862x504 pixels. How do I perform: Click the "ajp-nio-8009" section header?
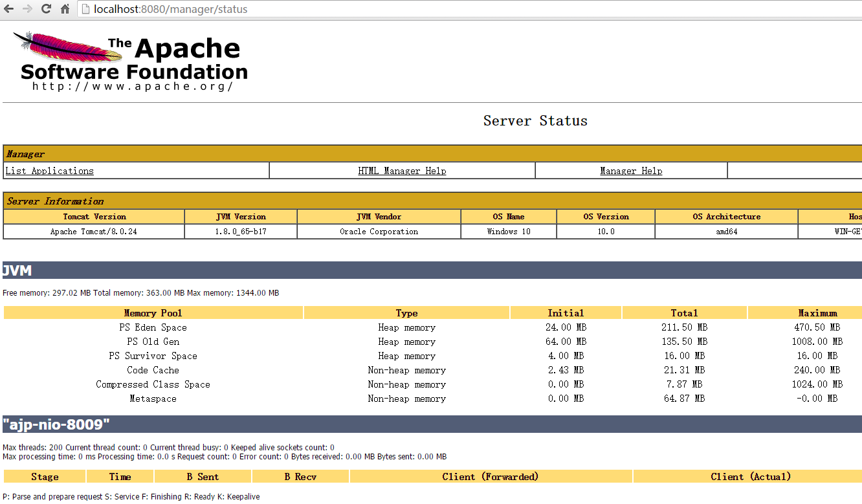[56, 424]
